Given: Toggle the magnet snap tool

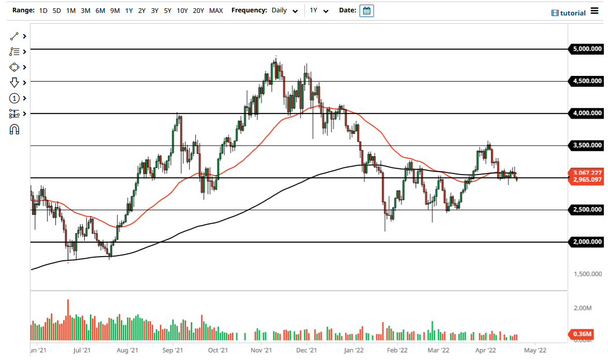Looking at the screenshot, I should [x=14, y=130].
